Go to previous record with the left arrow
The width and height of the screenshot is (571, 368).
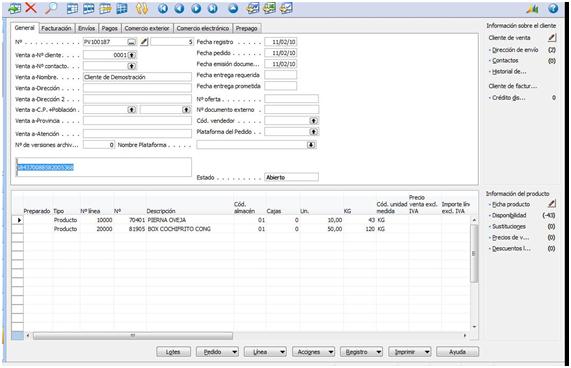click(179, 8)
